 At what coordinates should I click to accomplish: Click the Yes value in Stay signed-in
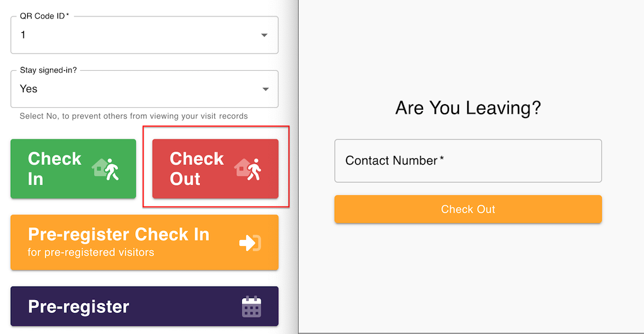coord(28,89)
